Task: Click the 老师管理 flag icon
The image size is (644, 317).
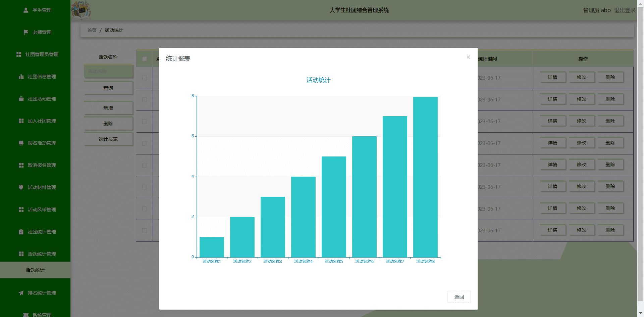Action: click(26, 32)
